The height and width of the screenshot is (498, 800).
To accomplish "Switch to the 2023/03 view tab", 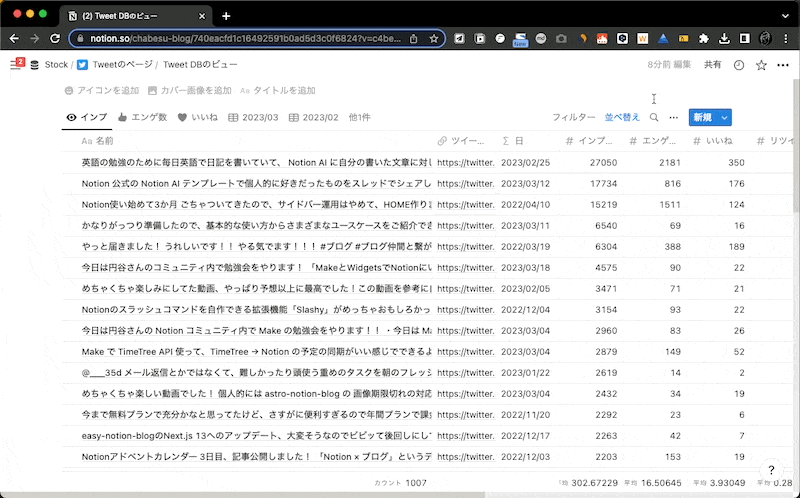I will pyautogui.click(x=254, y=117).
